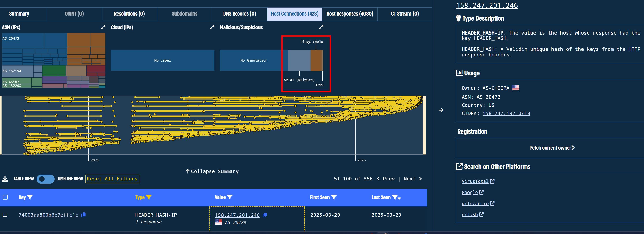Click the US flag beside AS-CHOOPA
The height and width of the screenshot is (234, 644).
(516, 88)
